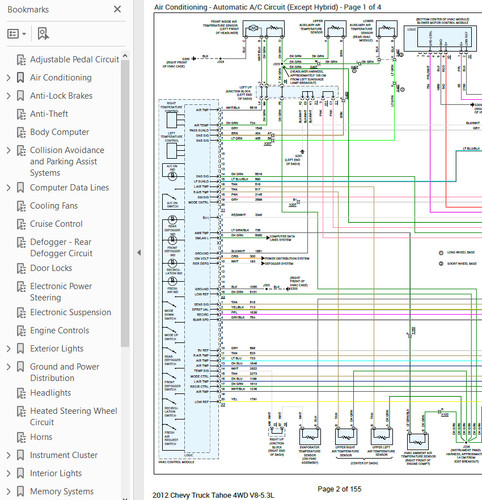Screen dimensions: 482x500
Task: Open the Cruise Control bookmark
Action: click(56, 224)
